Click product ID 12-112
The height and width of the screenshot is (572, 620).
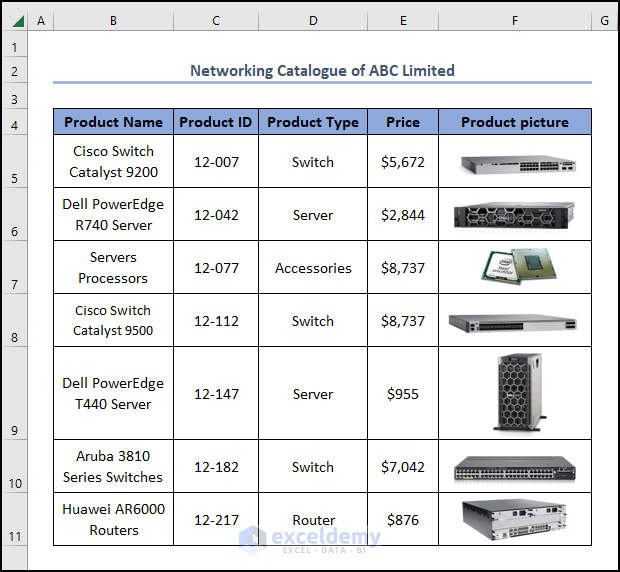coord(216,320)
